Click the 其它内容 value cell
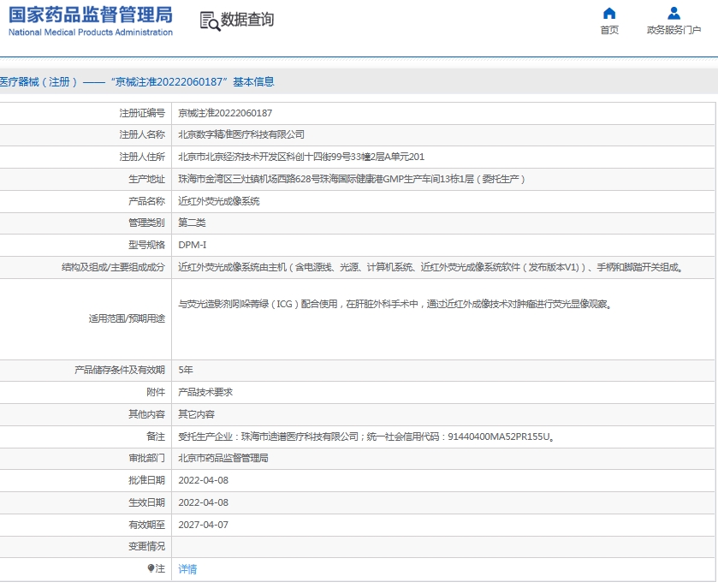Viewport: 718px width, 588px height. point(197,414)
